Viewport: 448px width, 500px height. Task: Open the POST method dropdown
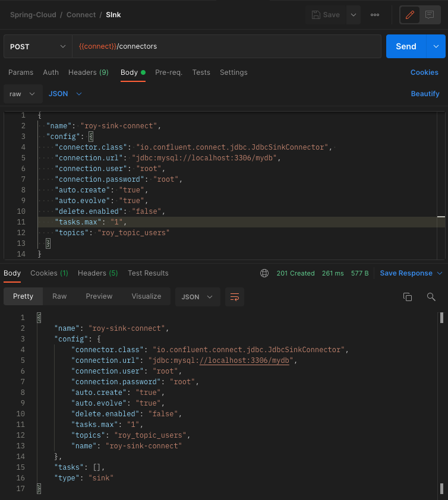coord(37,46)
